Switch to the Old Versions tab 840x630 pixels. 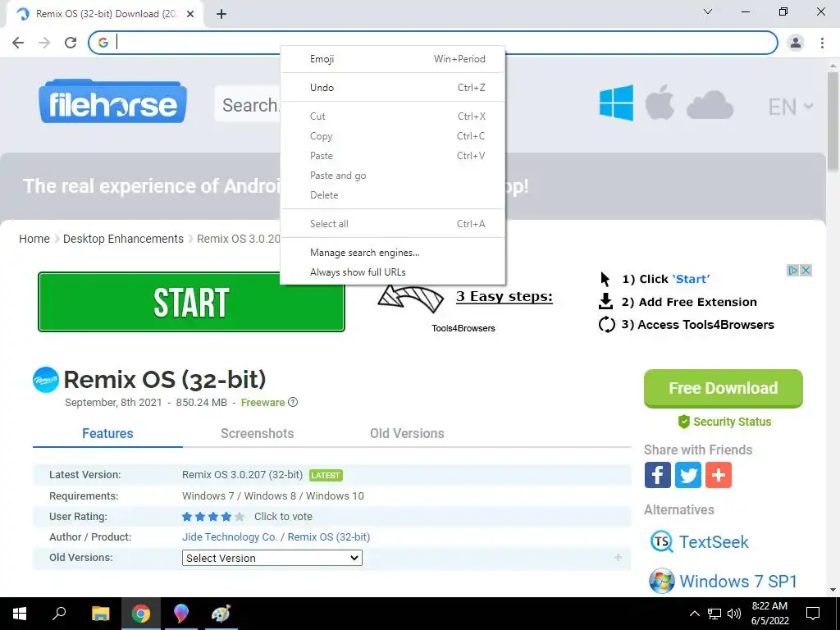407,433
